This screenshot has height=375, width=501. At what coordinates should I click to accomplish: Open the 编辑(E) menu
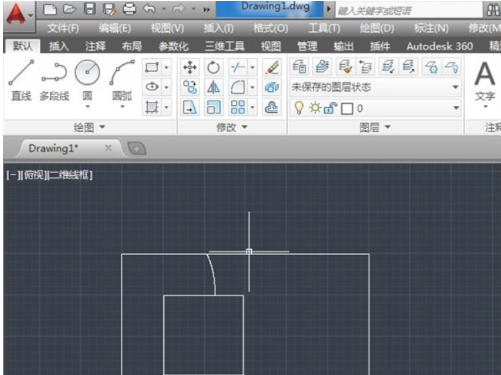tap(115, 29)
